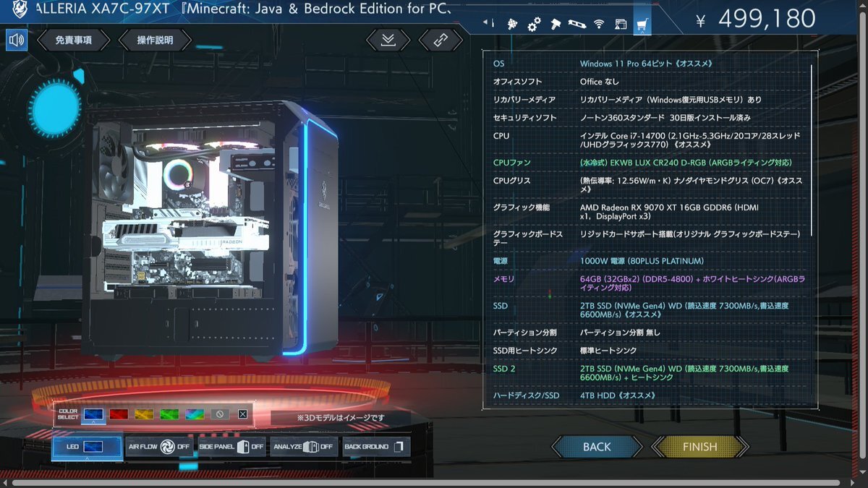Click the 電源 row label
The width and height of the screenshot is (868, 488).
pyautogui.click(x=501, y=261)
